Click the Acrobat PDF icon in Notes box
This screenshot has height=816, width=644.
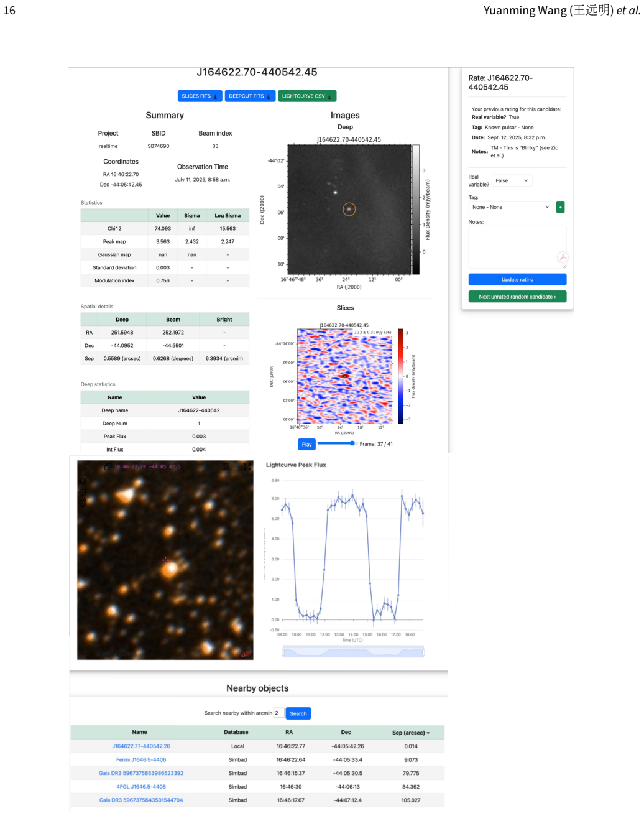[x=563, y=257]
